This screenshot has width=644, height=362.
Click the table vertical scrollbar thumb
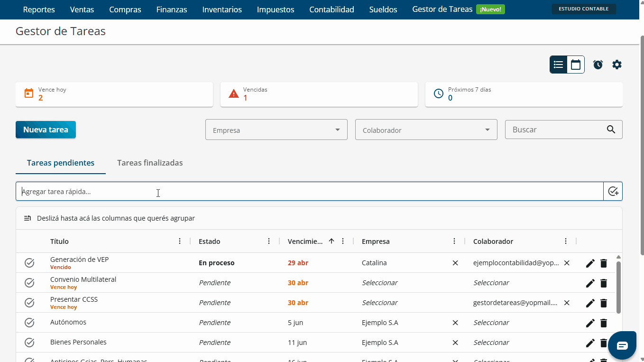618,287
